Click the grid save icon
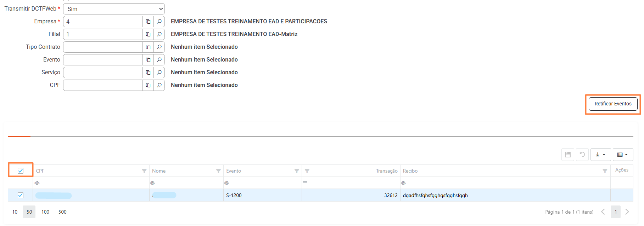The height and width of the screenshot is (226, 644). pyautogui.click(x=568, y=155)
